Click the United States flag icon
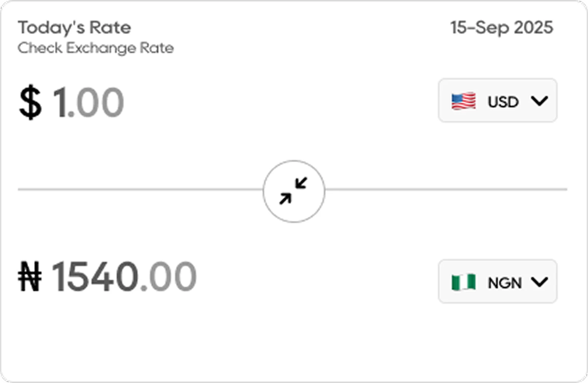Viewport: 588px width, 383px height. [464, 101]
